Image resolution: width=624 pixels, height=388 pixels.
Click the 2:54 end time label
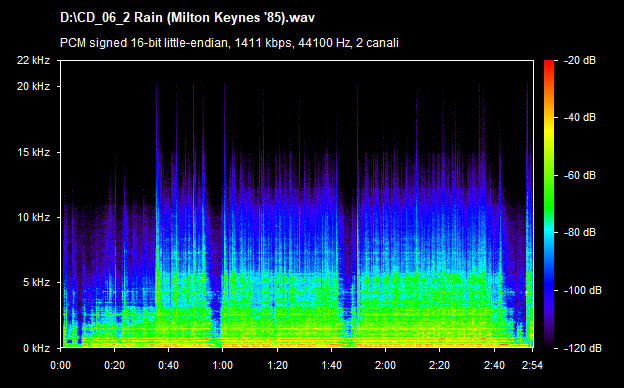532,365
